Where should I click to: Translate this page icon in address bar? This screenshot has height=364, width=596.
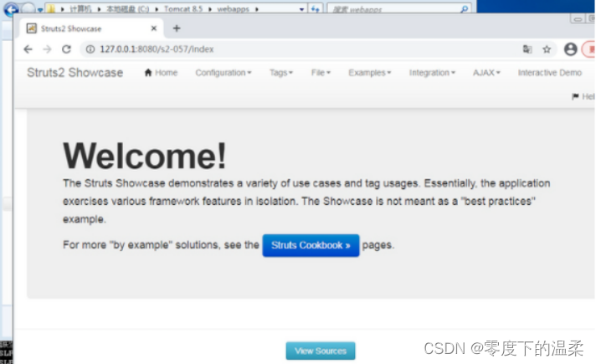click(527, 49)
